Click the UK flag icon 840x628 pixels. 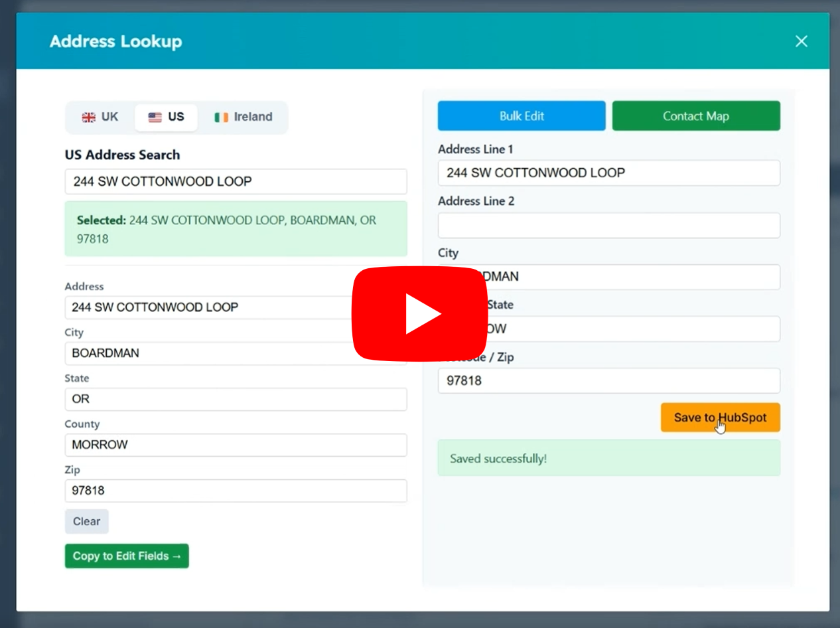[89, 118]
